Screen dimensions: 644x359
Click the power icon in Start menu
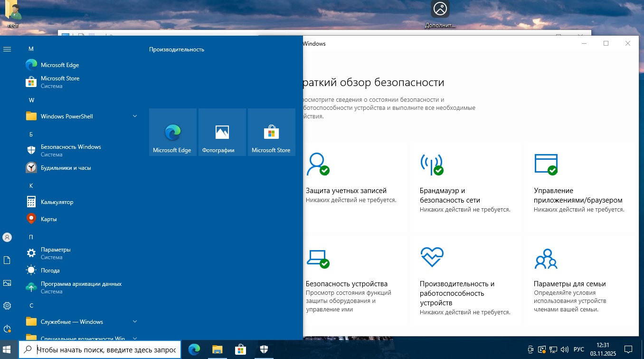(7, 329)
